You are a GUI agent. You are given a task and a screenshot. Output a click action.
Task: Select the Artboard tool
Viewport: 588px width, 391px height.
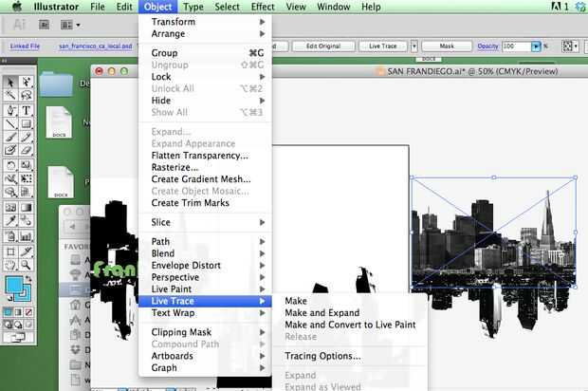click(10, 251)
